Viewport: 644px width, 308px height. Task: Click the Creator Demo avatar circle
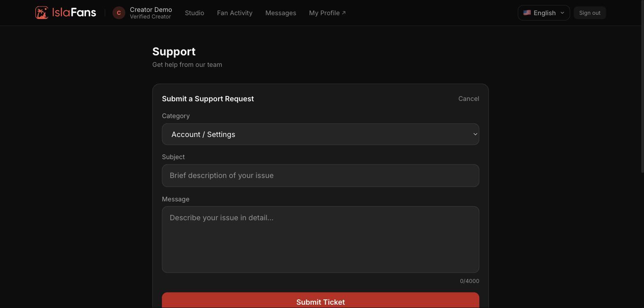[119, 13]
